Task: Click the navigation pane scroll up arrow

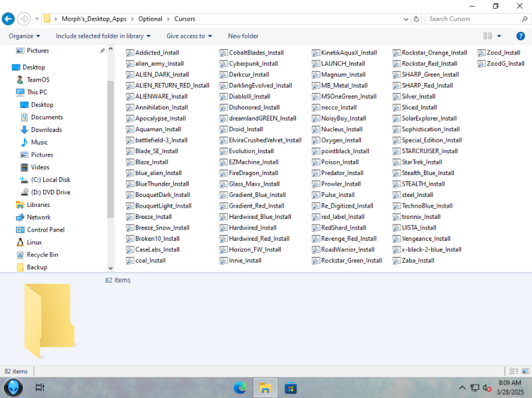Action: (111, 49)
